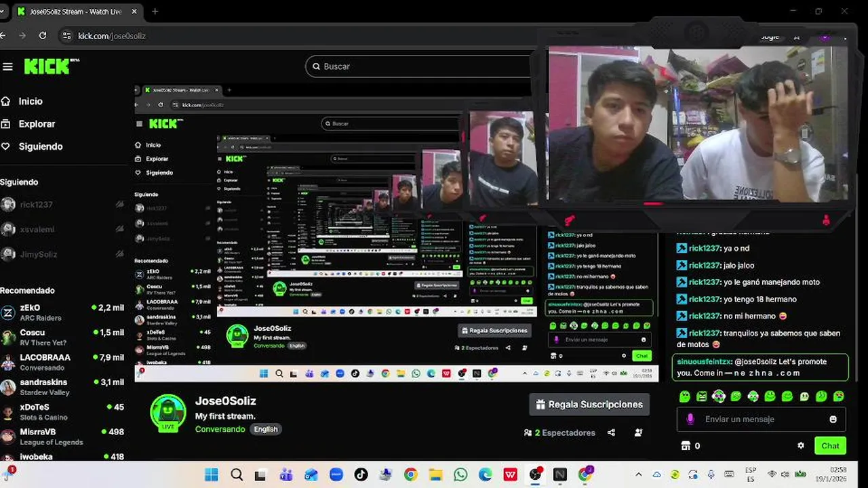Open Zoom from the taskbar
This screenshot has height=488, width=868.
click(336, 474)
